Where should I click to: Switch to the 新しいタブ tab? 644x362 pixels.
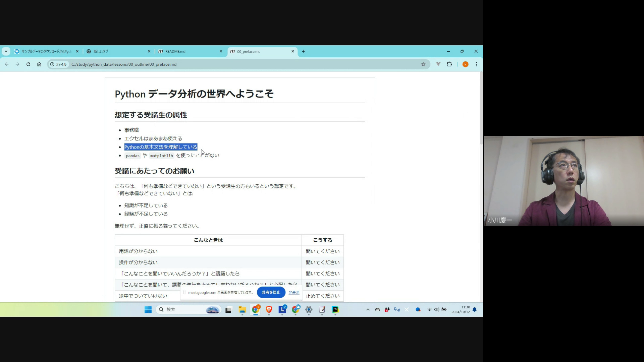click(x=117, y=51)
